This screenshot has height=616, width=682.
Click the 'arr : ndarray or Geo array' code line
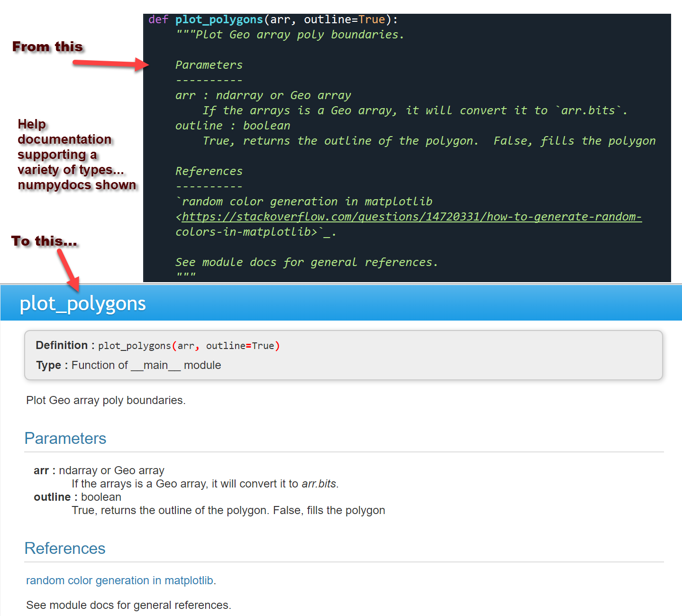tap(263, 95)
